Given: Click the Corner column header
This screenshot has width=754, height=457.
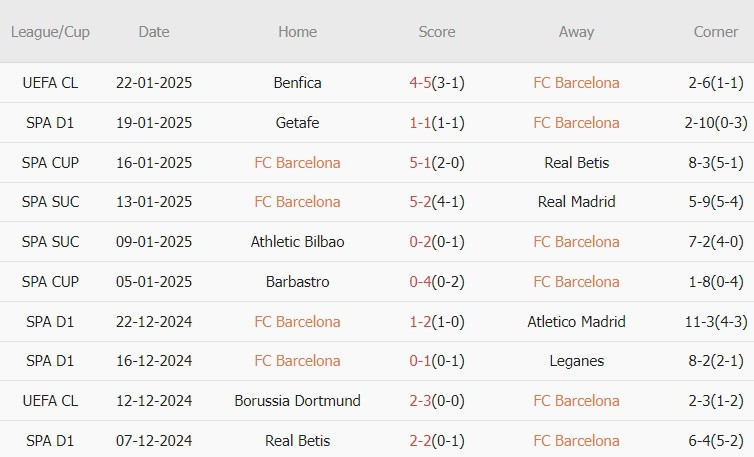Looking at the screenshot, I should pyautogui.click(x=715, y=32).
